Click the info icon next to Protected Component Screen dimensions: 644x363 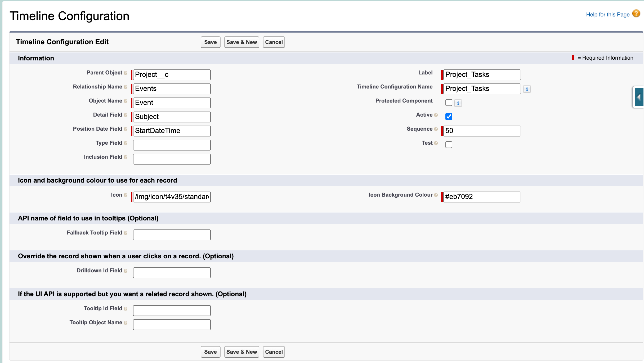click(x=458, y=103)
